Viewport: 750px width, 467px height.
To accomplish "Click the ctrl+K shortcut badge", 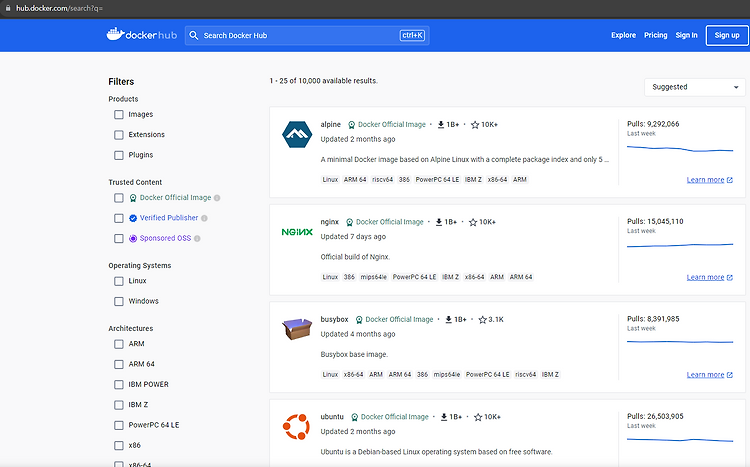I will tap(412, 35).
